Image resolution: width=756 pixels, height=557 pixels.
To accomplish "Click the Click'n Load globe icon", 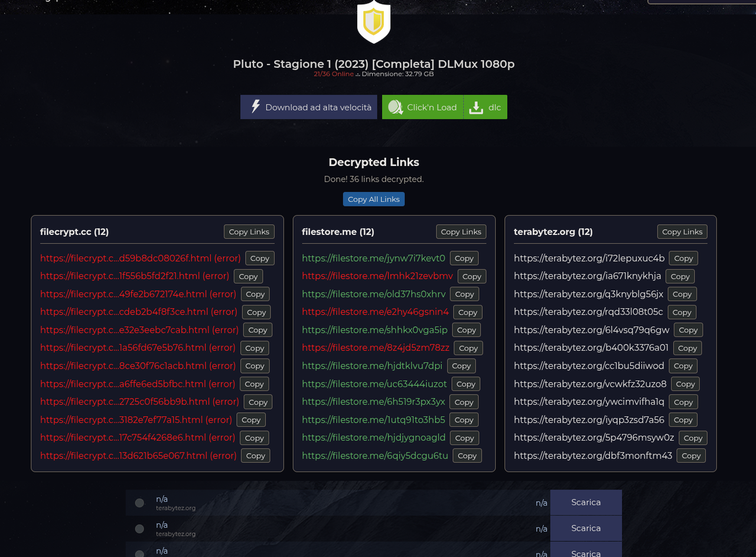I will pos(395,107).
